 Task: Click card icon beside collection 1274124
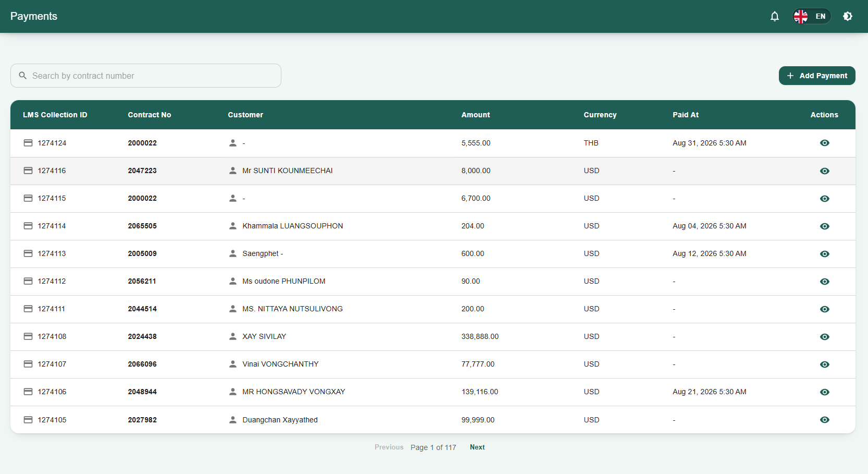[x=28, y=143]
